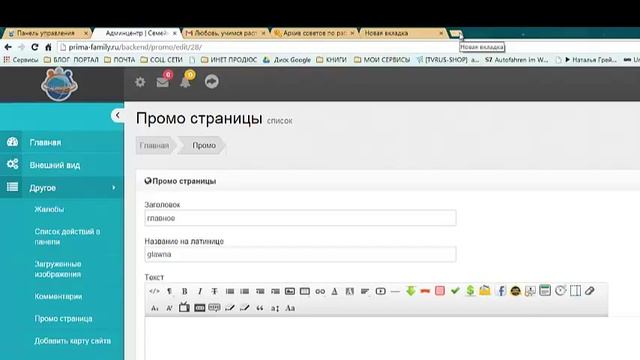This screenshot has width=640, height=360.
Task: Open Сервисы apps bookmark
Action: [21, 60]
